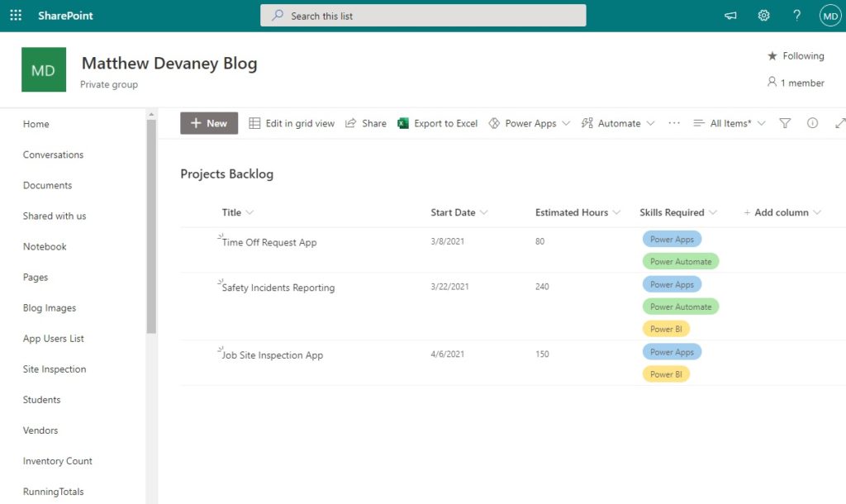
Task: Create a new item with New button
Action: [x=208, y=122]
